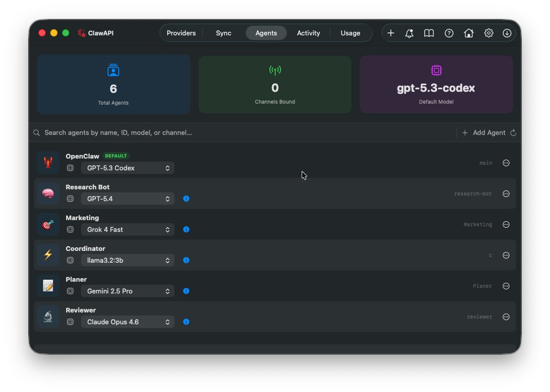Click info icon next to llama3.2:3b
550x392 pixels.
[186, 260]
